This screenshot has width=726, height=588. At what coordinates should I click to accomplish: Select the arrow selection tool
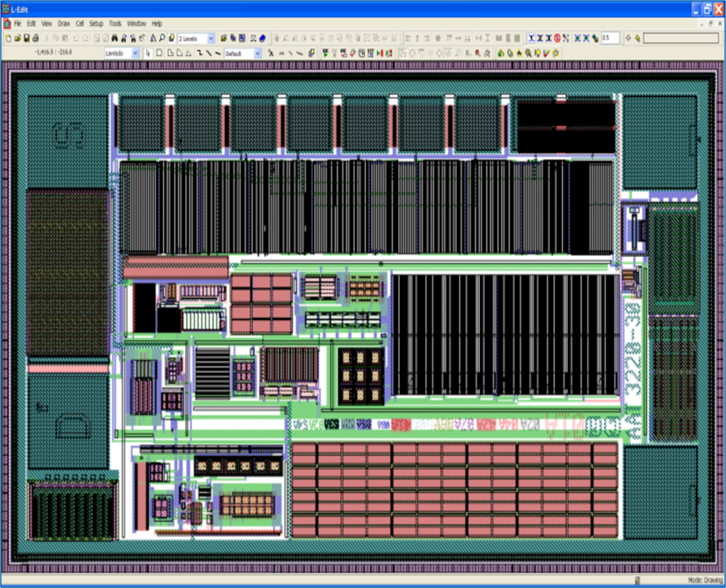click(148, 53)
